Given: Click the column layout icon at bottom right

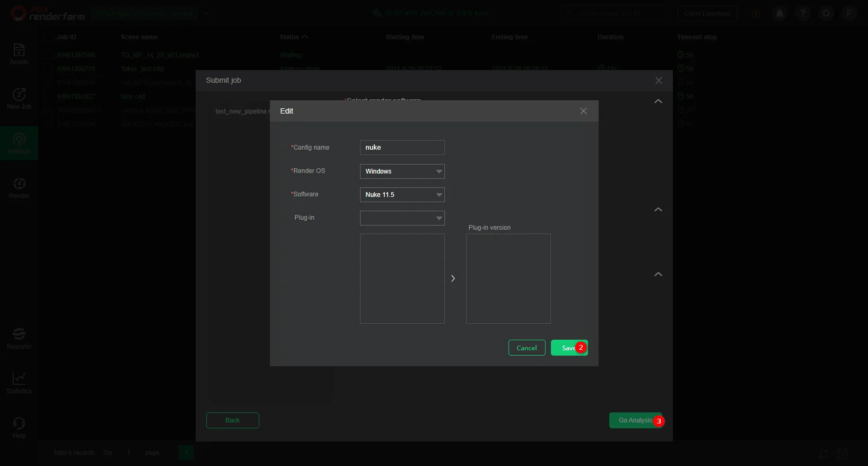Looking at the screenshot, I should (842, 454).
